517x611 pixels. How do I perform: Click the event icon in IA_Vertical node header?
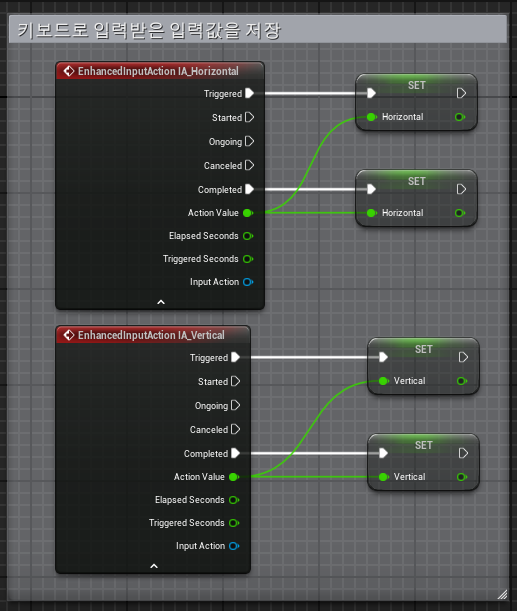tap(69, 335)
